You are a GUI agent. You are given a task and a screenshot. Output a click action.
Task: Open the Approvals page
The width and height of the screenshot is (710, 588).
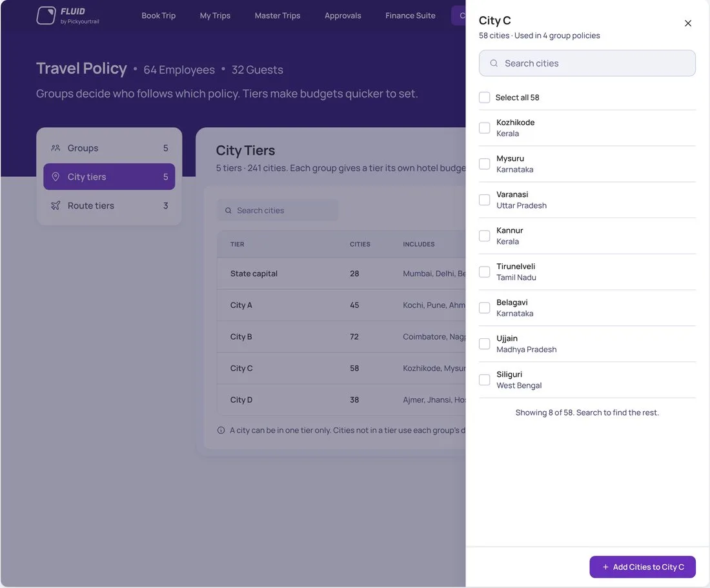click(x=343, y=15)
